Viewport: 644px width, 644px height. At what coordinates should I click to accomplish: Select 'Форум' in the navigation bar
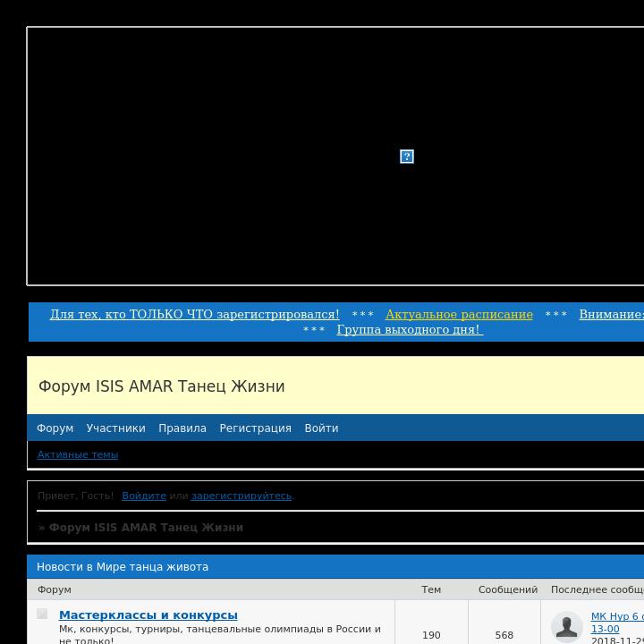click(55, 428)
